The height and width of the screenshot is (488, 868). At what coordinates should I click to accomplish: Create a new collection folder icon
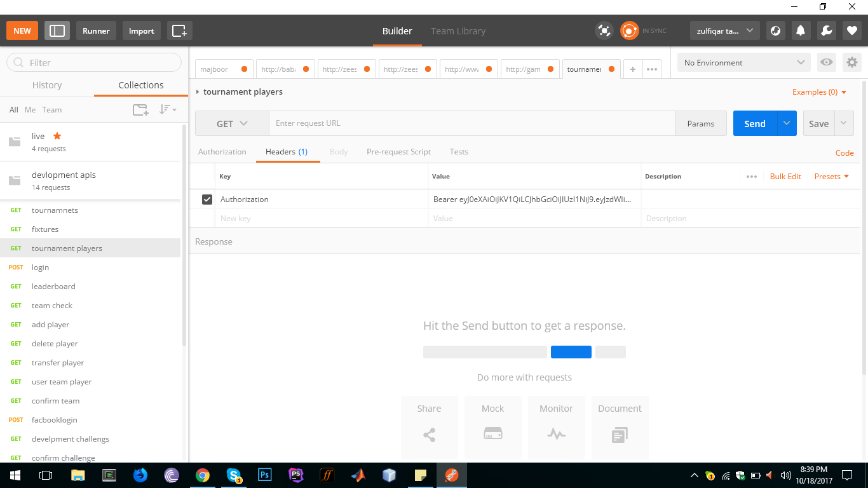tap(140, 110)
